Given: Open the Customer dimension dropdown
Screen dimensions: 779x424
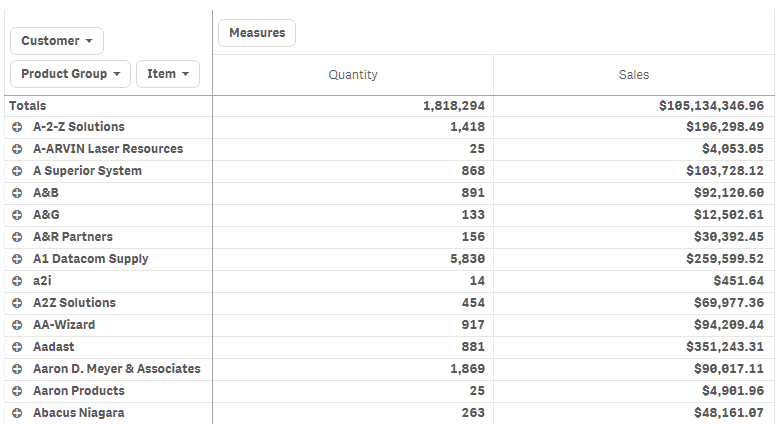Looking at the screenshot, I should 57,41.
